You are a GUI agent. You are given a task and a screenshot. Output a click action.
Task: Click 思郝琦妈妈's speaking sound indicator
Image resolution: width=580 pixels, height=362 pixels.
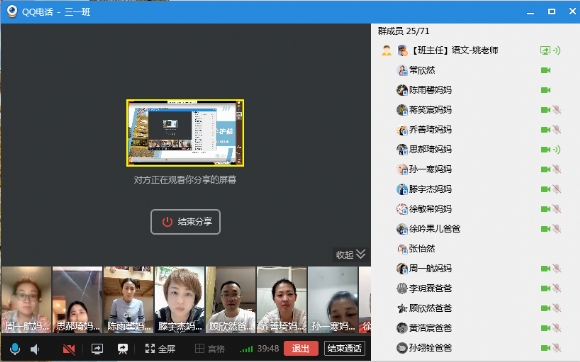coord(556,149)
